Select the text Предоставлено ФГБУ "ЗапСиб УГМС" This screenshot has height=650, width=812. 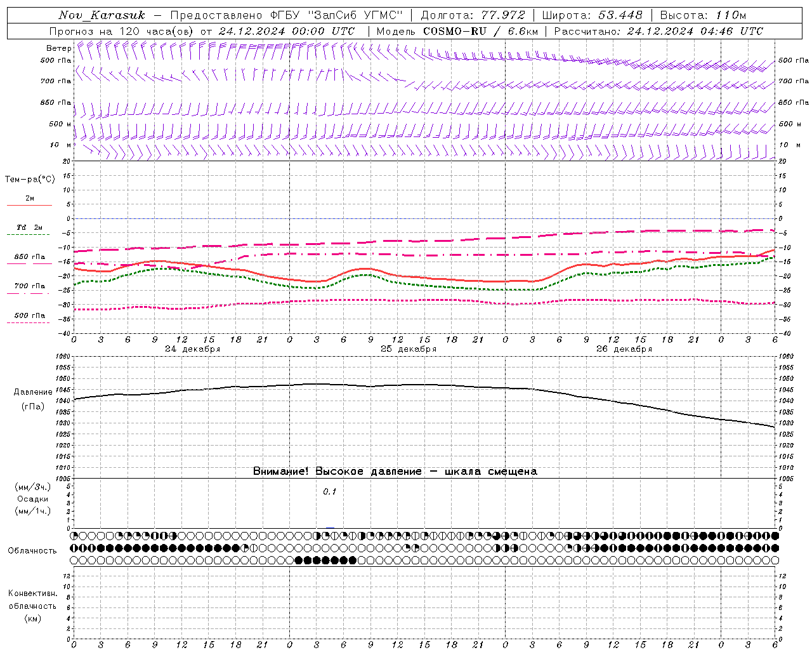pos(287,15)
